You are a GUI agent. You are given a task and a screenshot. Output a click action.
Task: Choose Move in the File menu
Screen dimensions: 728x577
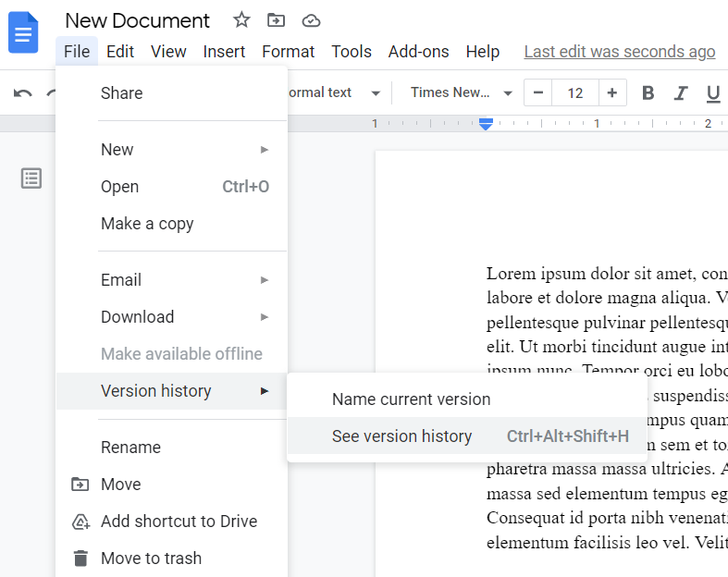coord(171,485)
